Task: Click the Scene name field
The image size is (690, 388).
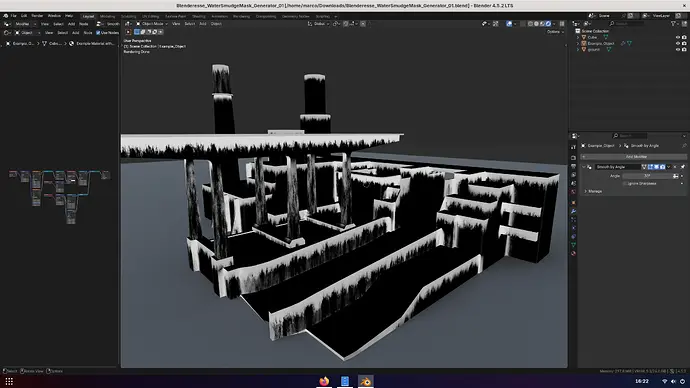Action: (x=609, y=16)
